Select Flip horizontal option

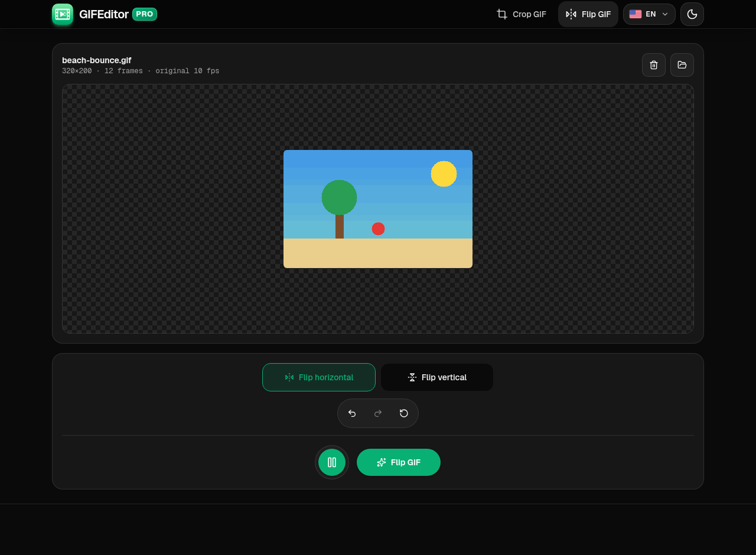(319, 377)
